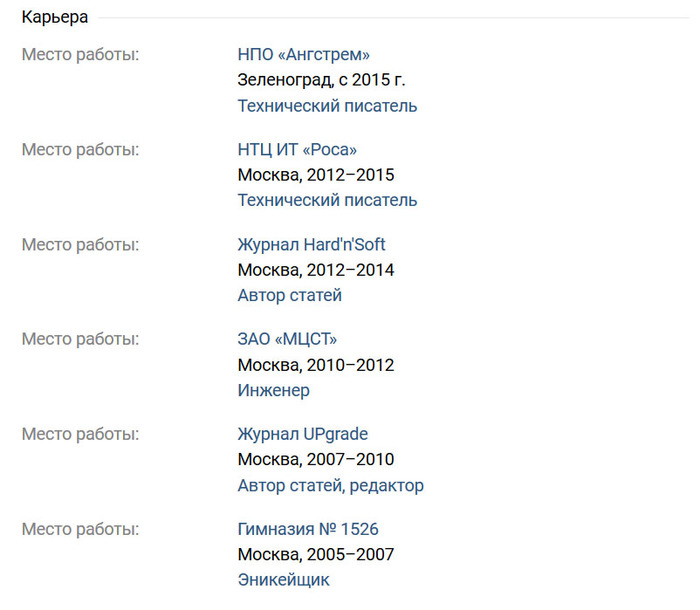Click the Москва, 2005–2007 date line

coord(315,555)
